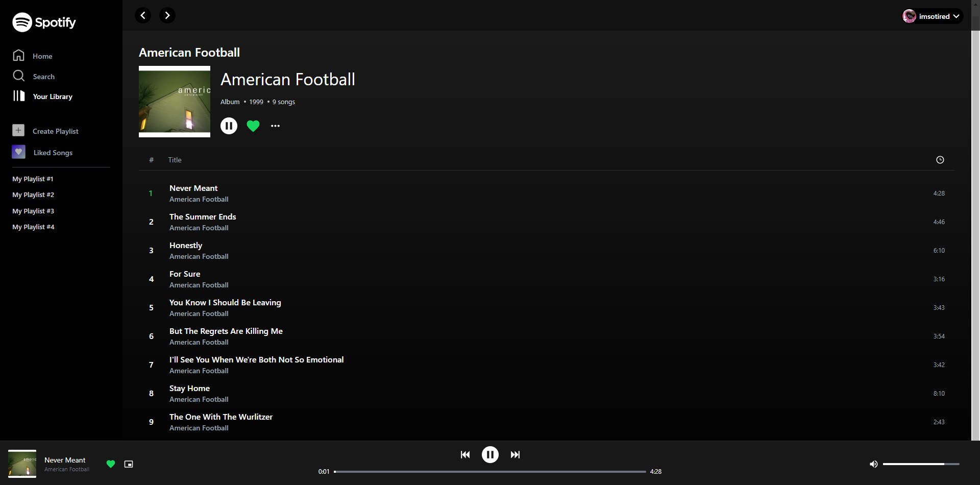Click the clock duration column icon
980x485 pixels.
[940, 160]
